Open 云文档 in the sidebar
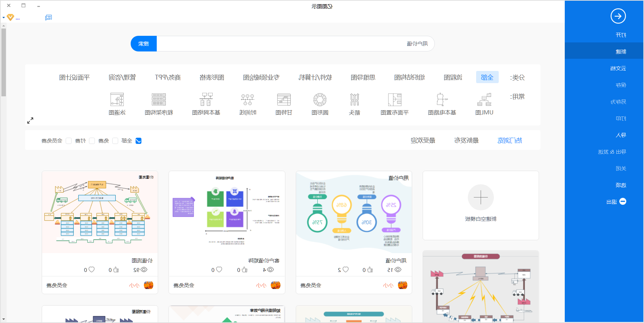 tap(618, 68)
